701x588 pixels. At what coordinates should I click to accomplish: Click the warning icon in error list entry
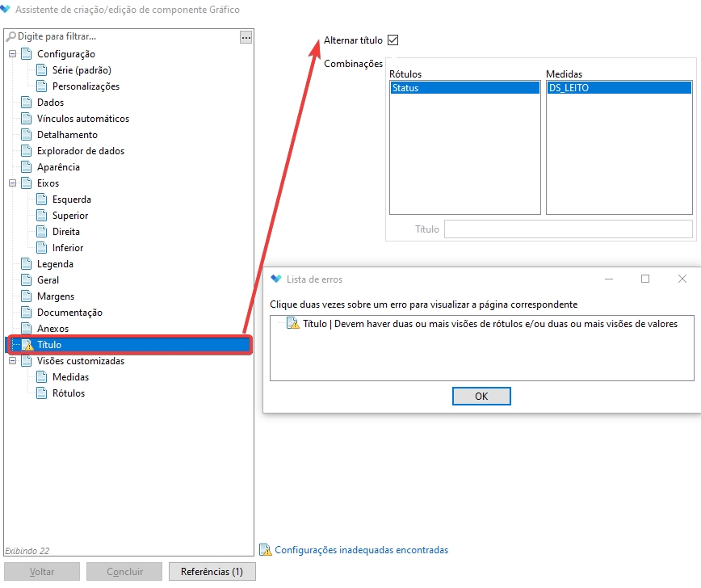coord(293,324)
